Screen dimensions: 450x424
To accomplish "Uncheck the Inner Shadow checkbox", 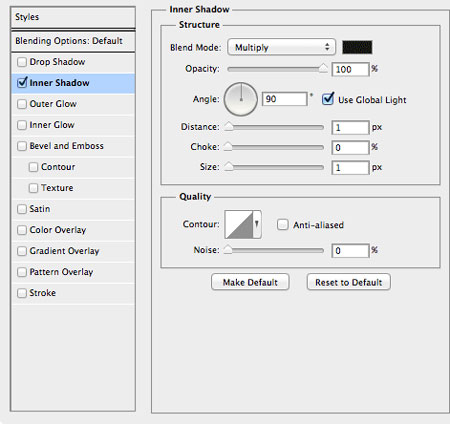I will click(22, 83).
